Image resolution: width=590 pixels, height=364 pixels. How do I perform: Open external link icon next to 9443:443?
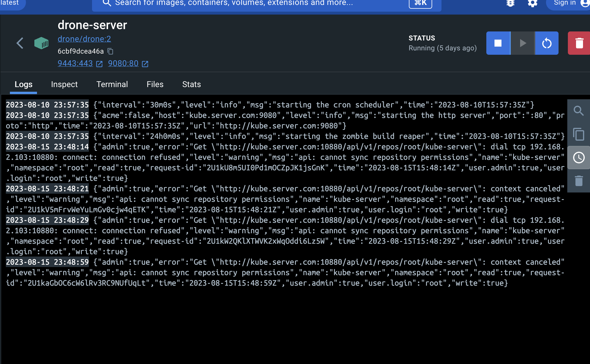click(x=99, y=64)
